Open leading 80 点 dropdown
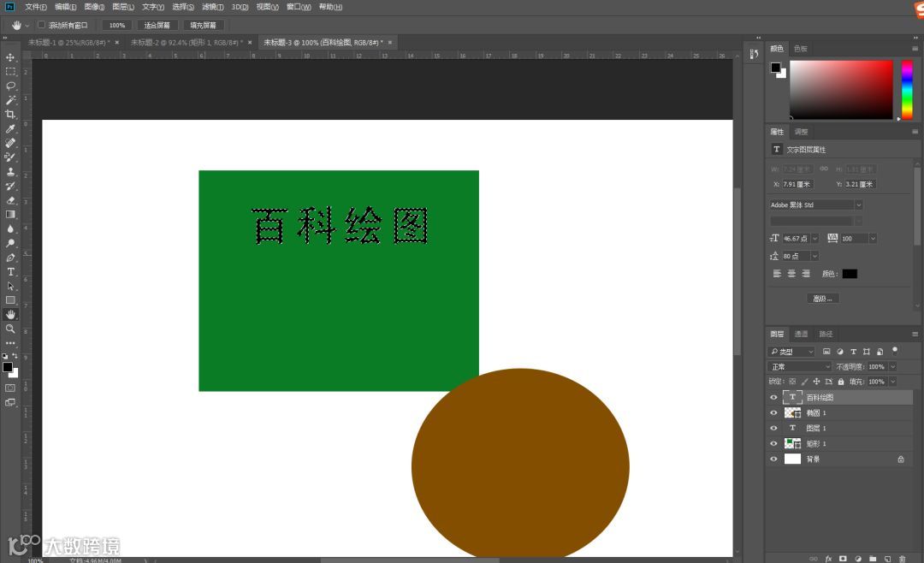The height and width of the screenshot is (563, 924). point(815,256)
